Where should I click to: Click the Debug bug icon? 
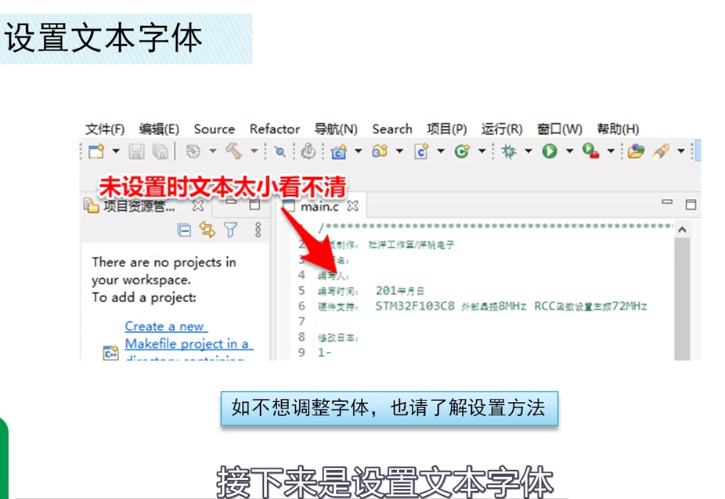[x=509, y=151]
